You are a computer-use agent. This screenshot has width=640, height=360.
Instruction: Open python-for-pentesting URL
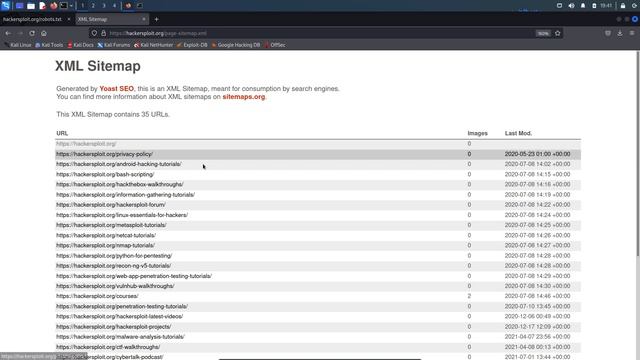[114, 256]
